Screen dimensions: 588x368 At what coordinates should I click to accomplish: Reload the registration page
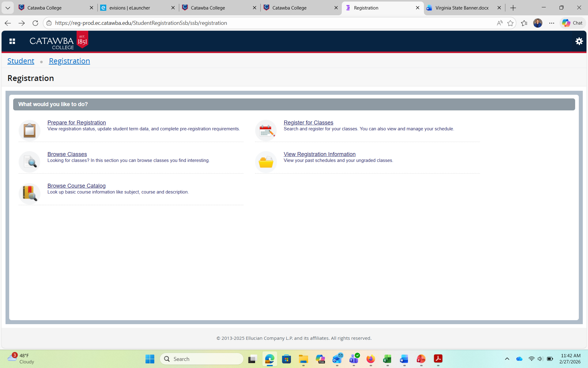click(x=35, y=23)
